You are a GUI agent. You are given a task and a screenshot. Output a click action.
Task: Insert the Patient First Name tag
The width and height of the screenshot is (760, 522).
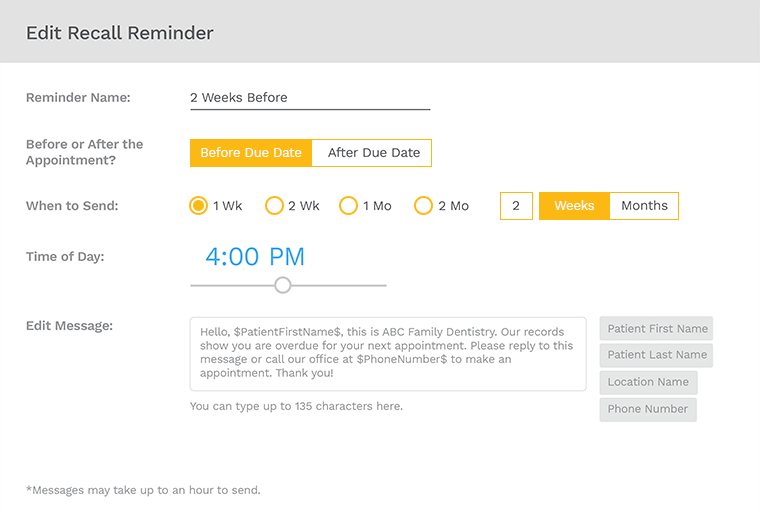tap(656, 329)
